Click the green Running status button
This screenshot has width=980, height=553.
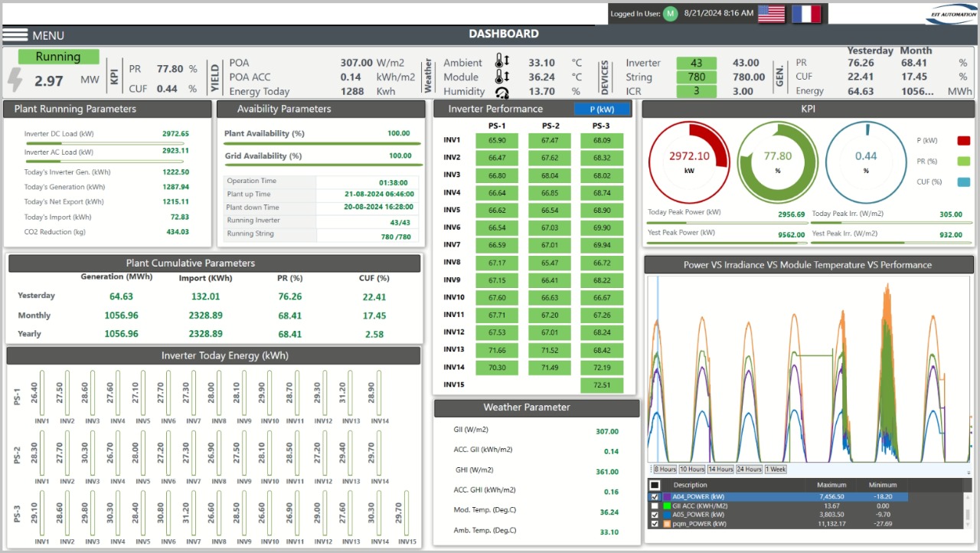pyautogui.click(x=58, y=56)
